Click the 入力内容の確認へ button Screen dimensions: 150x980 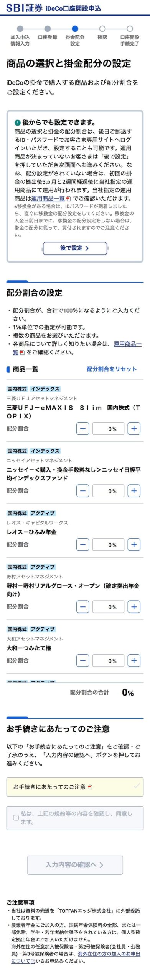75,864
